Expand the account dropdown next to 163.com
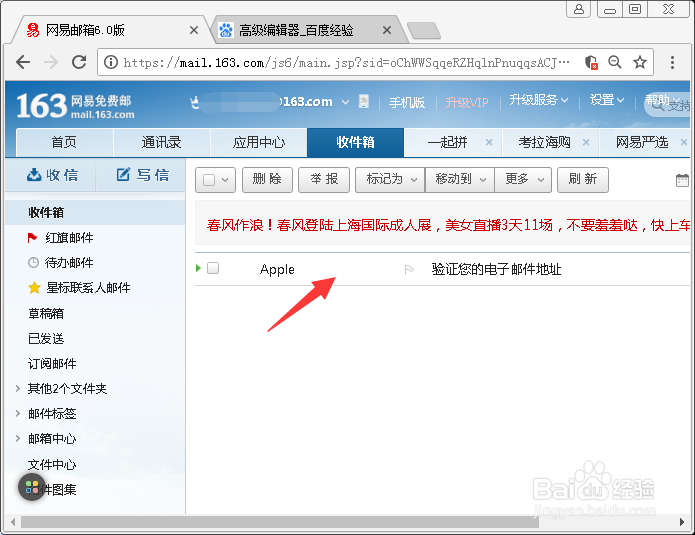The height and width of the screenshot is (535, 695). [345, 102]
